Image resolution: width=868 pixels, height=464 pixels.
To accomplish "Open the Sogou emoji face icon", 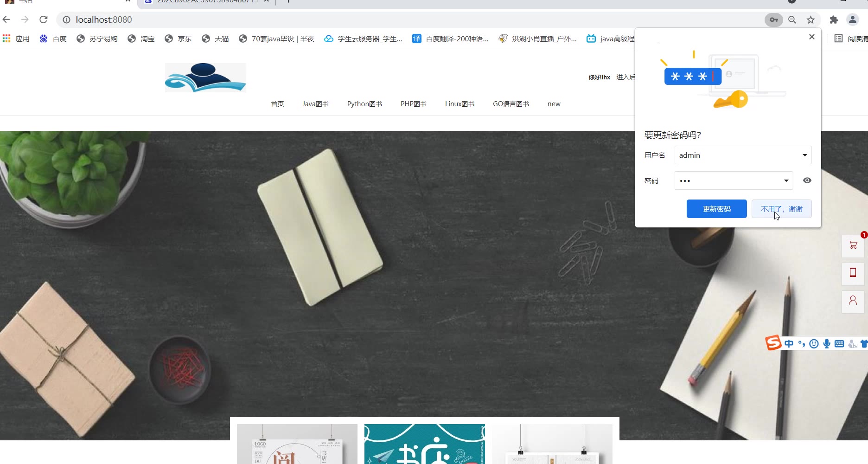I will coord(814,344).
